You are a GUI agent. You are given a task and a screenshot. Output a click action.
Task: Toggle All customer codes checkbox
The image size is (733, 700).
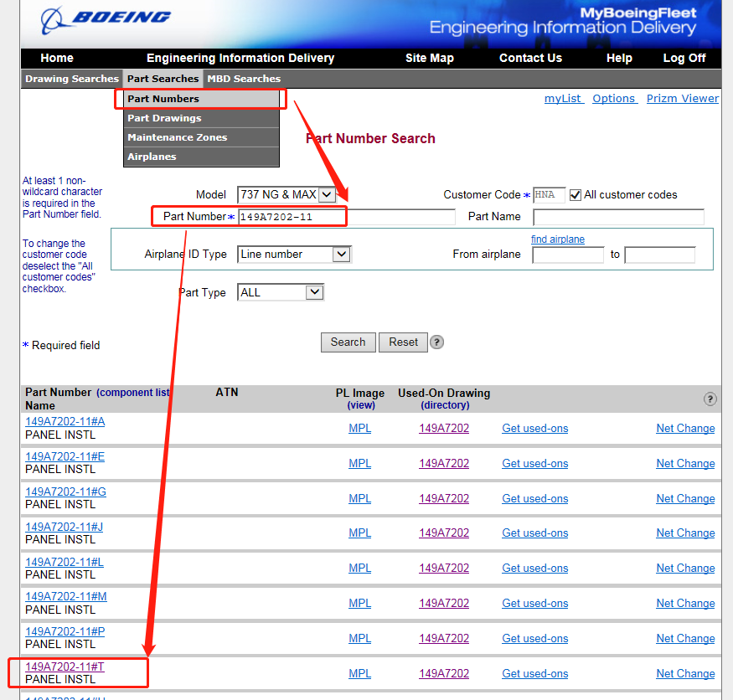[x=576, y=195]
